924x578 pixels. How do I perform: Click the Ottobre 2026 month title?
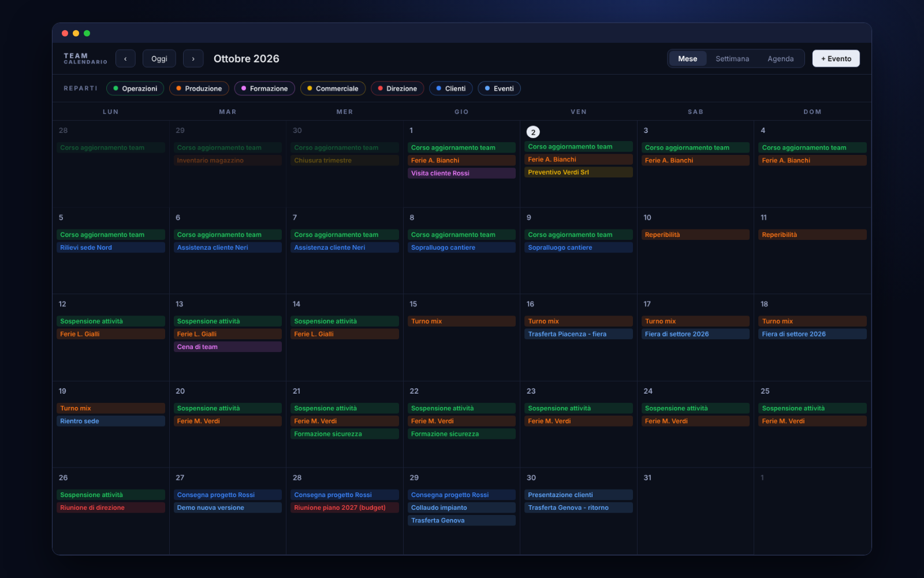pos(247,58)
